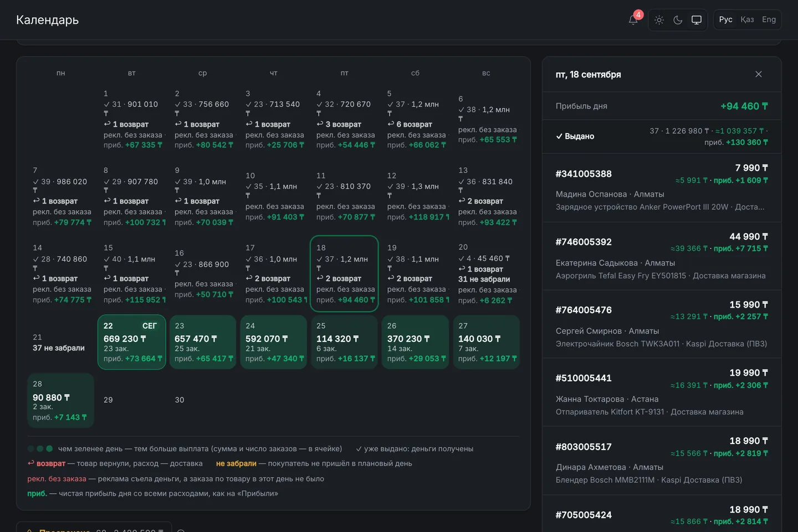
Task: Click the red возврат legend label
Action: 50,463
